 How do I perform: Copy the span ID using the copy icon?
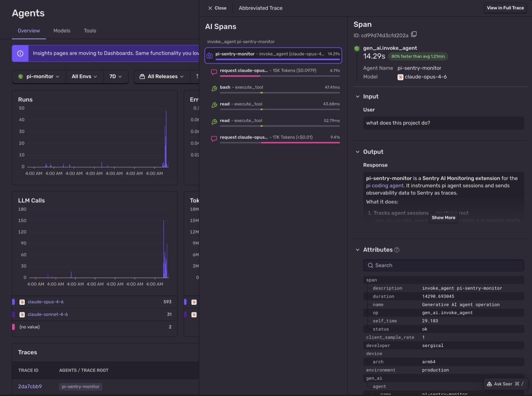coord(414,34)
